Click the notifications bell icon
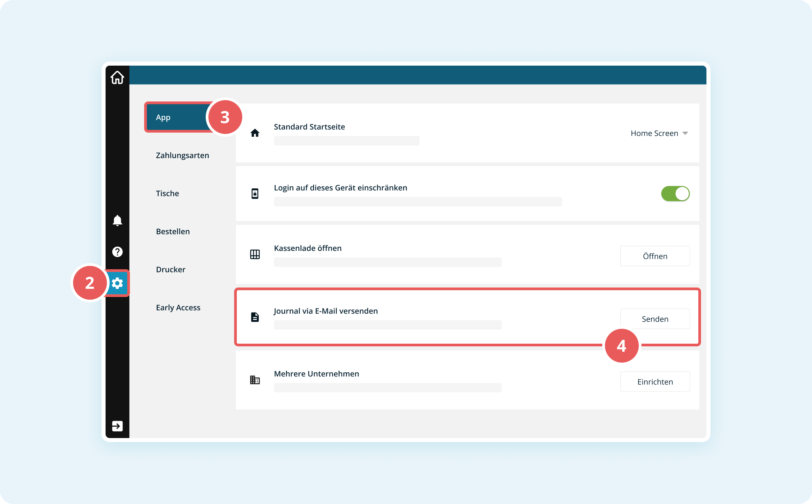The height and width of the screenshot is (504, 812). 117,221
